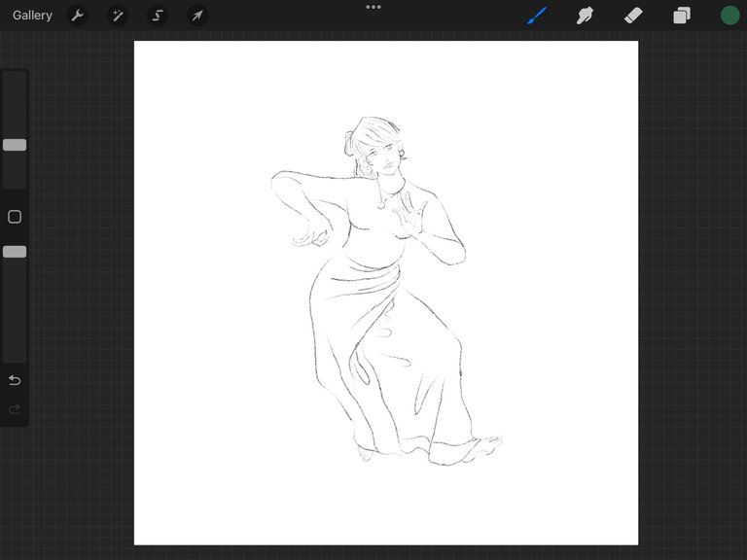Click the brush size slider handle
Image resolution: width=747 pixels, height=560 pixels.
tap(15, 145)
